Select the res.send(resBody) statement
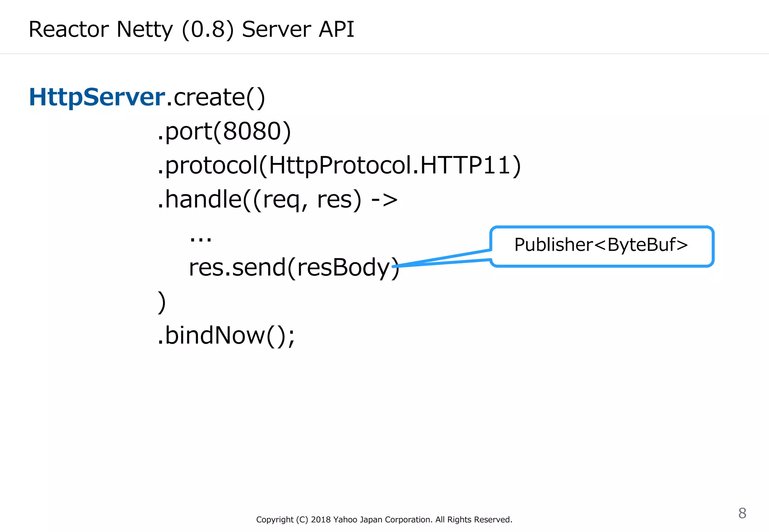The height and width of the screenshot is (532, 769). coord(294,268)
